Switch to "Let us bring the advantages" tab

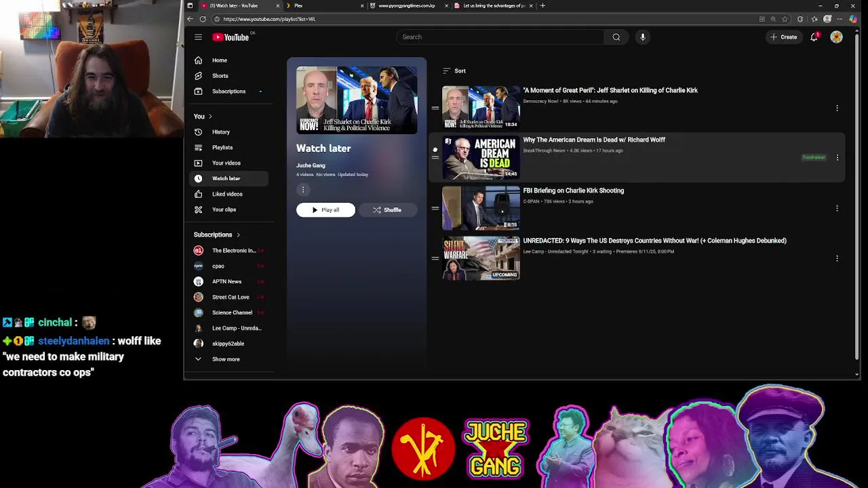pyautogui.click(x=493, y=5)
